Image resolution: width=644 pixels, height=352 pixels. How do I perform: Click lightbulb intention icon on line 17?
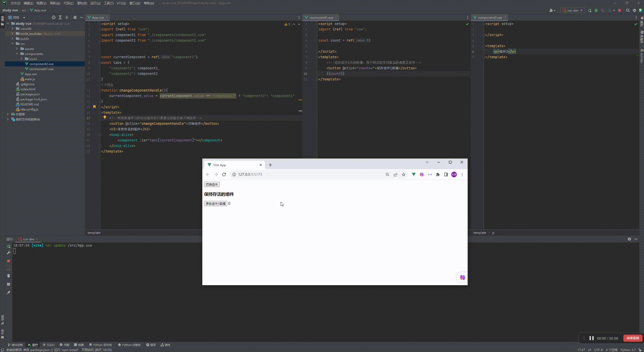pyautogui.click(x=104, y=117)
